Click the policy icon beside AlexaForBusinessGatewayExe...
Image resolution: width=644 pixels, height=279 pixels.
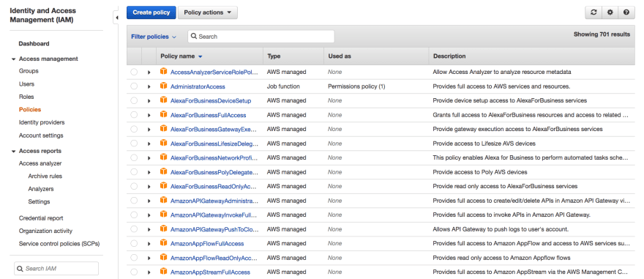click(x=163, y=129)
